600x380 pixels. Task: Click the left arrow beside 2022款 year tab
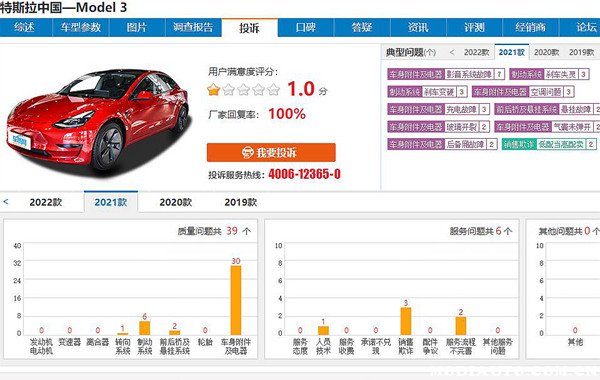click(6, 202)
